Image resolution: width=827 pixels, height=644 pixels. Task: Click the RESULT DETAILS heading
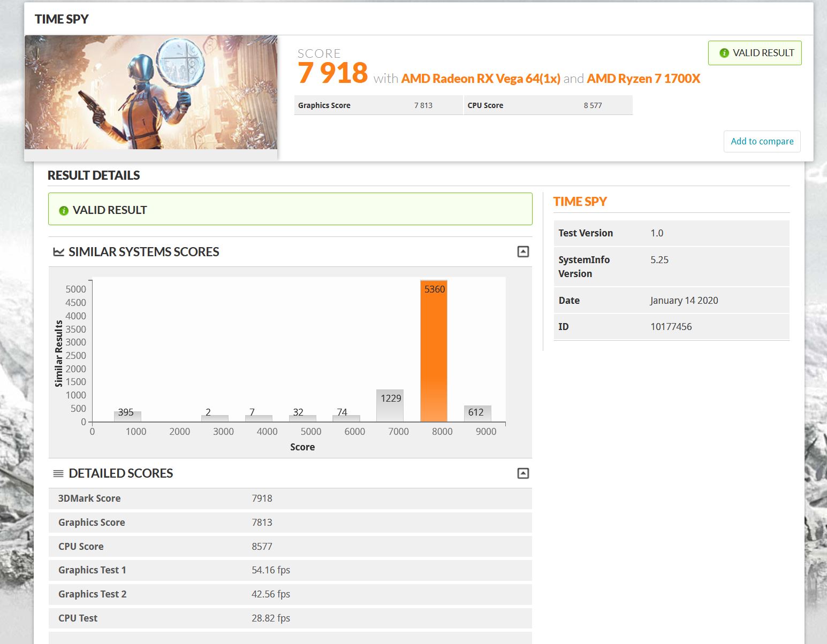click(x=94, y=175)
